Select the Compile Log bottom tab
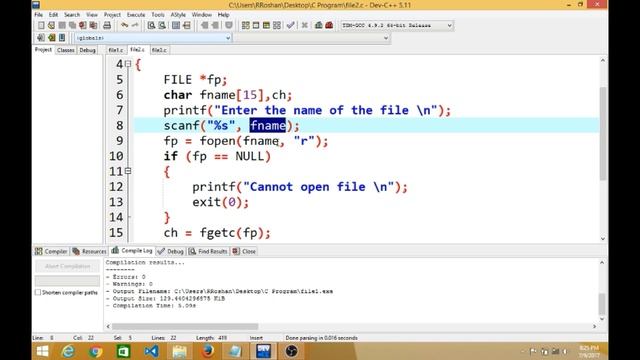640x360 pixels. [132, 251]
